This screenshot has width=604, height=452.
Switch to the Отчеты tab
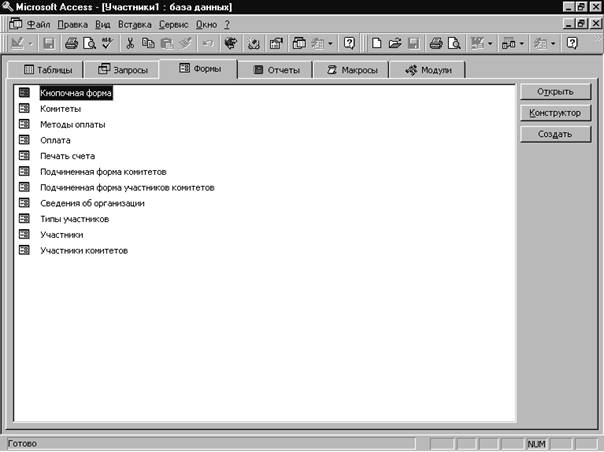pos(275,70)
